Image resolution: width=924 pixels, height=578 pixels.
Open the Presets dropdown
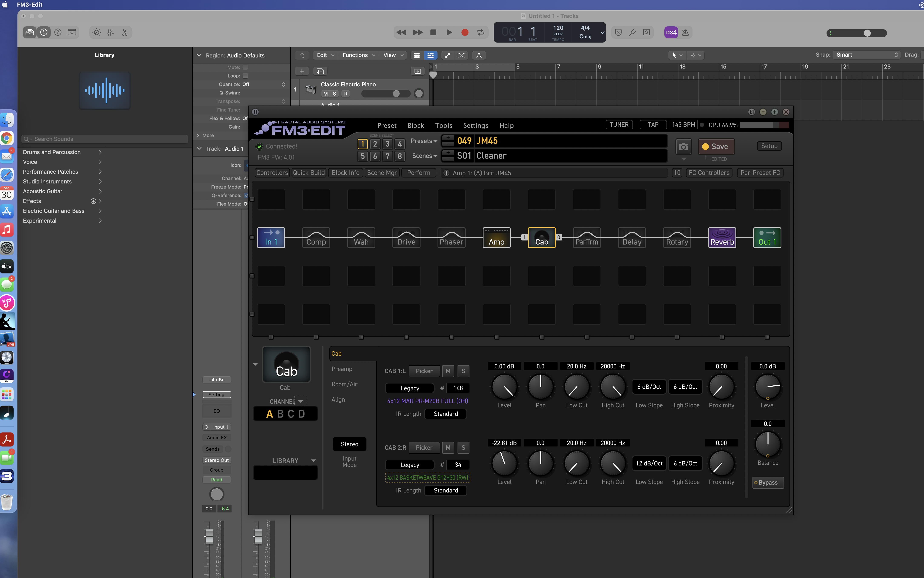click(x=423, y=141)
